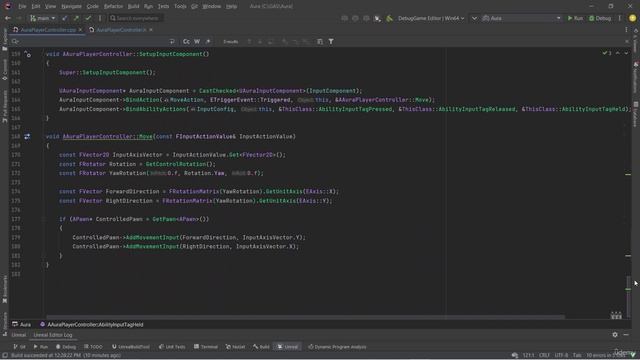Open the Build menu
This screenshot has height=360, width=640.
[133, 7]
